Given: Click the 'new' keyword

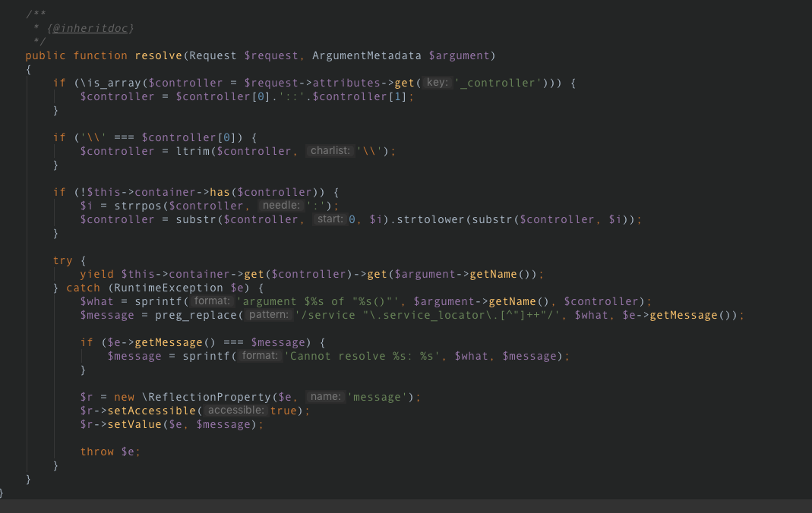Looking at the screenshot, I should [x=124, y=397].
